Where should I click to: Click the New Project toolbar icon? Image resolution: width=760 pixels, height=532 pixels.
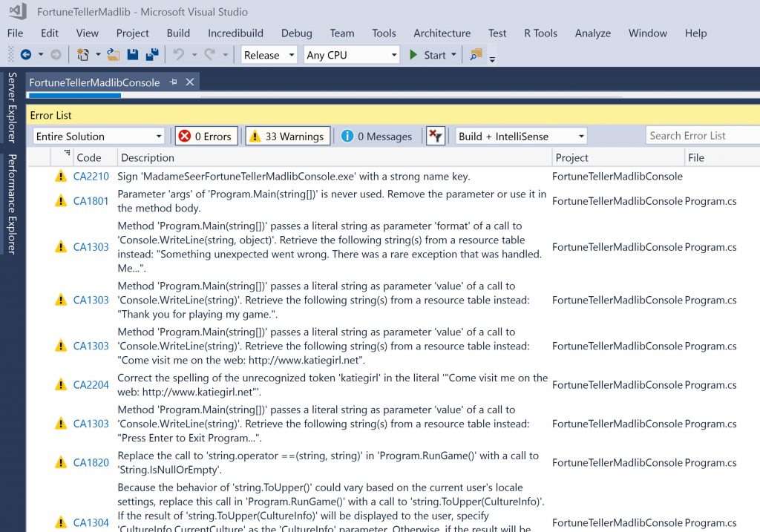tap(83, 55)
